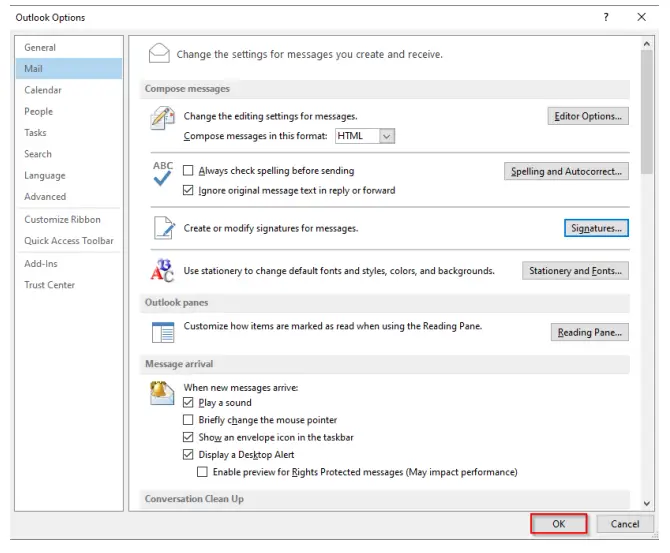Select the Mail category

[x=69, y=68]
